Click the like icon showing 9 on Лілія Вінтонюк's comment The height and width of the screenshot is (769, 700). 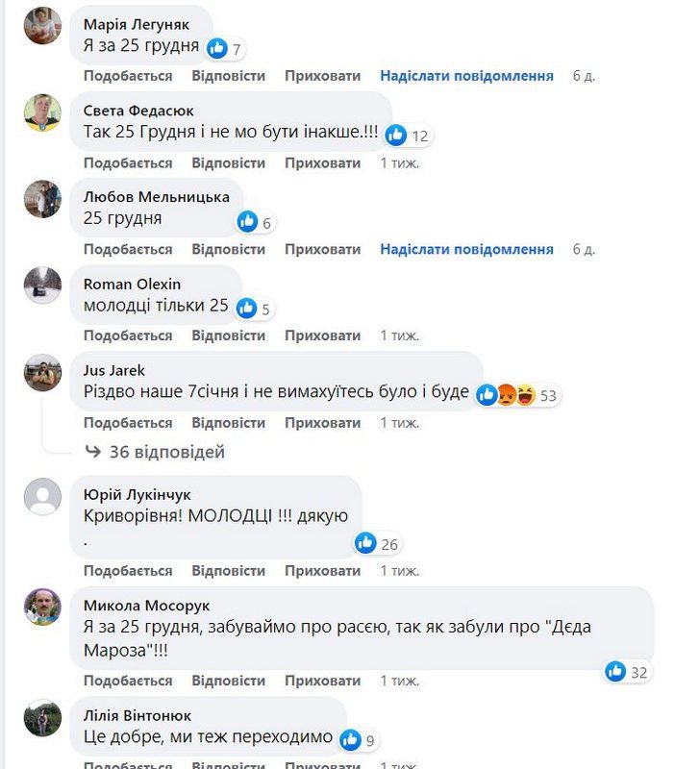[349, 740]
